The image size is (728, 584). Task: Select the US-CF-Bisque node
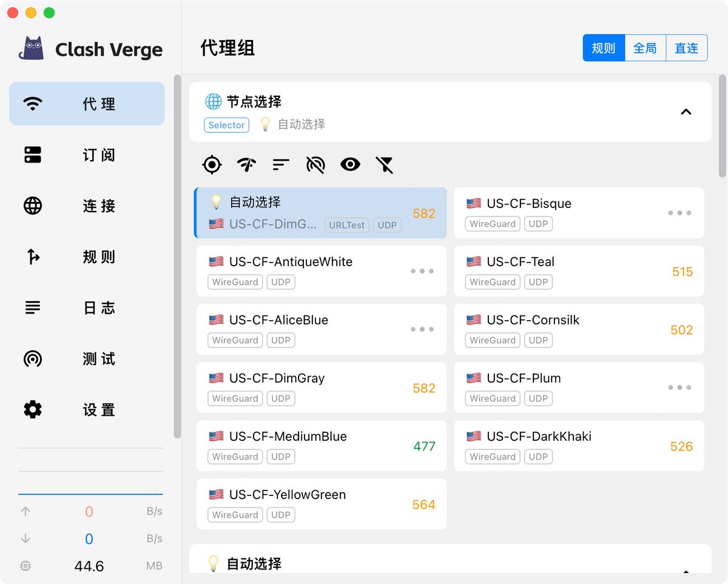pyautogui.click(x=579, y=213)
